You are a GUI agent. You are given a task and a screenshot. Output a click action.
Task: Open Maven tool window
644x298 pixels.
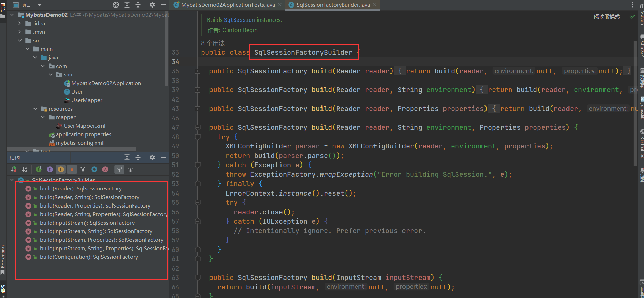point(641,14)
